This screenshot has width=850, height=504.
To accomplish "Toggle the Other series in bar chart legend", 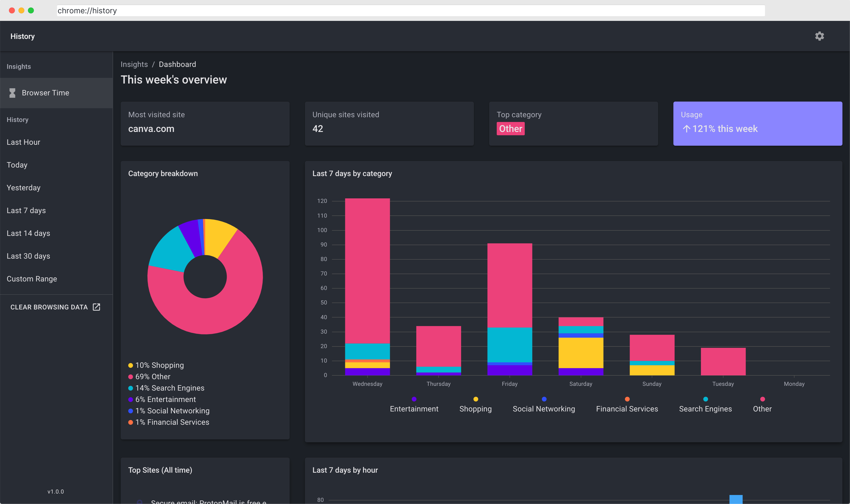I will pos(762,405).
